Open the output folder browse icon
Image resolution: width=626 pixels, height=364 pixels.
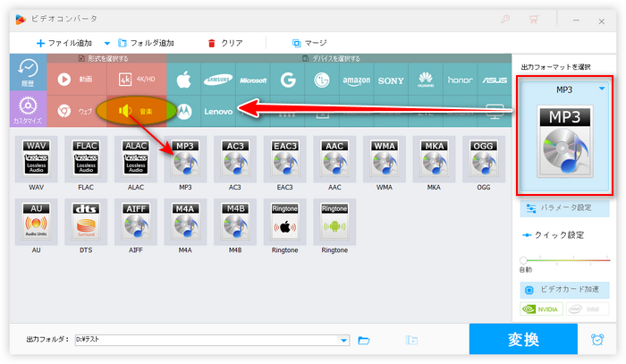pos(364,340)
